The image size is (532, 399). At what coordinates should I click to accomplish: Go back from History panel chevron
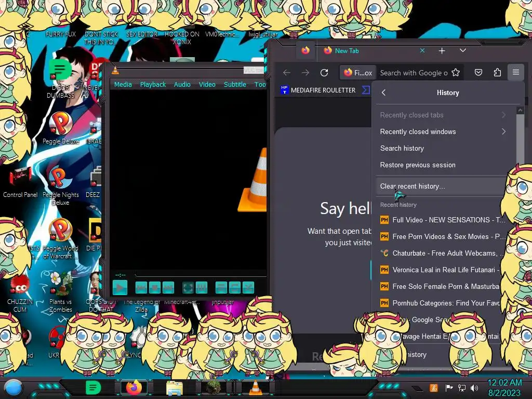pyautogui.click(x=384, y=92)
